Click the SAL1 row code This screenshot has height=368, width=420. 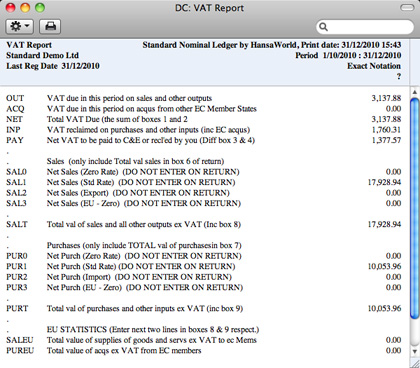16,182
